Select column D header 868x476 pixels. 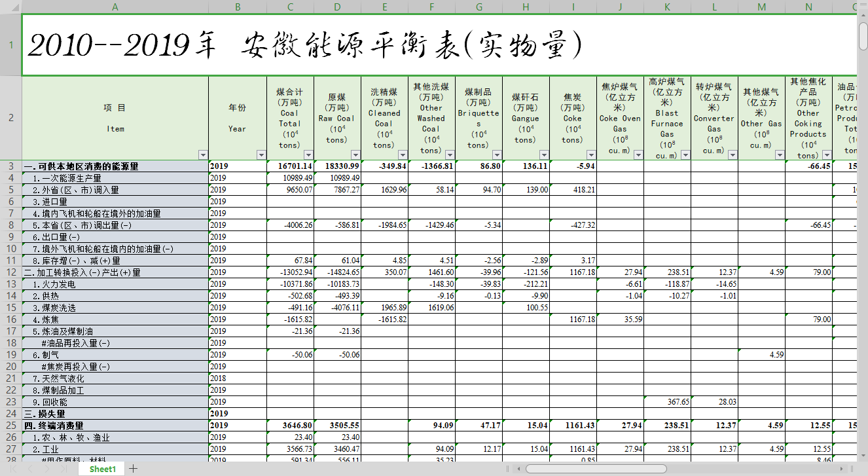coord(337,7)
